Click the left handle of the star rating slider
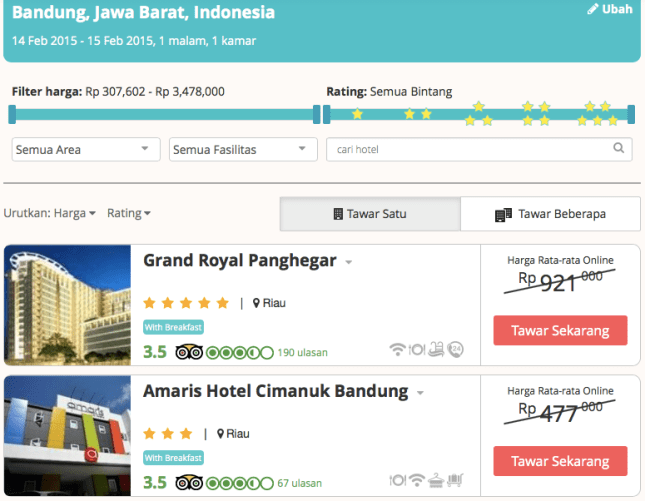Screen dimensions: 645x501 [x=327, y=114]
